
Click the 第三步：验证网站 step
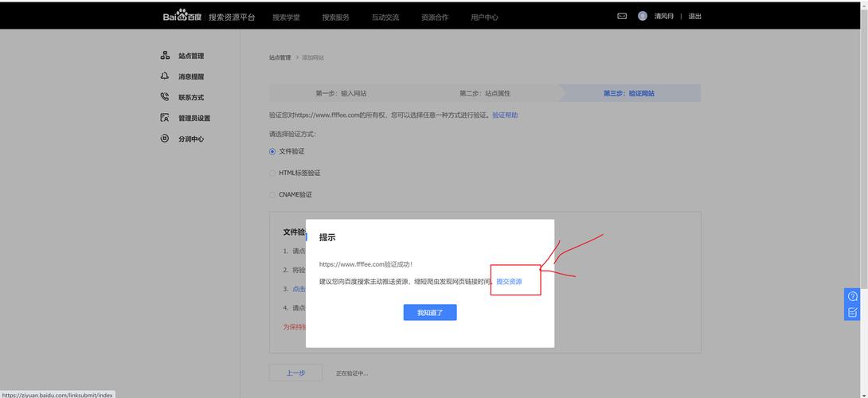pyautogui.click(x=629, y=94)
